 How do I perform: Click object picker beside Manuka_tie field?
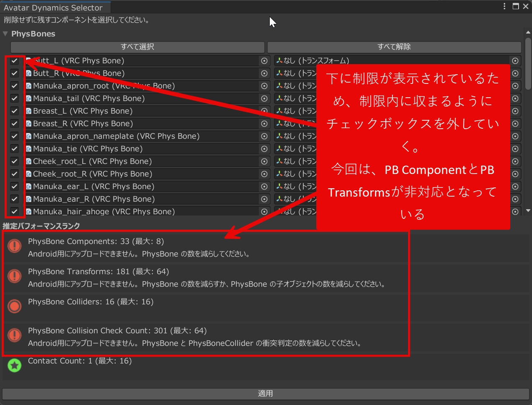coord(264,149)
